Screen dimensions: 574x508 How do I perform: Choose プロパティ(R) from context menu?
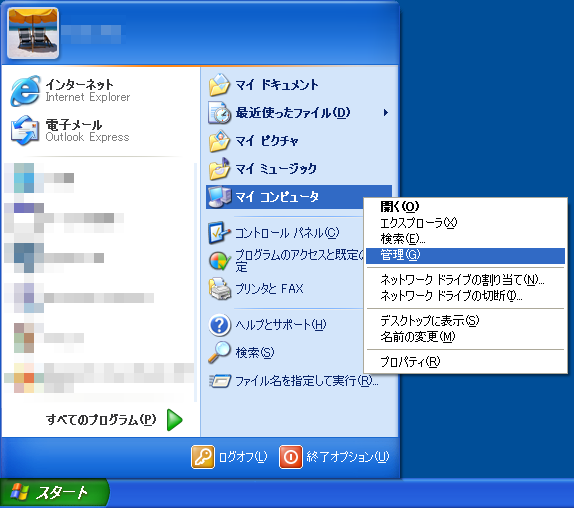[x=465, y=362]
